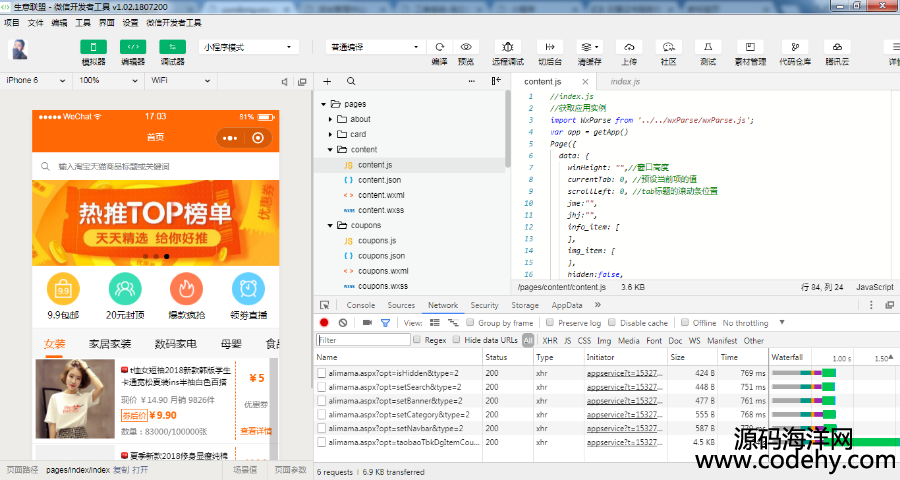Click the green Simulator (模拟器) button
Image resolution: width=900 pixels, height=480 pixels.
93,47
